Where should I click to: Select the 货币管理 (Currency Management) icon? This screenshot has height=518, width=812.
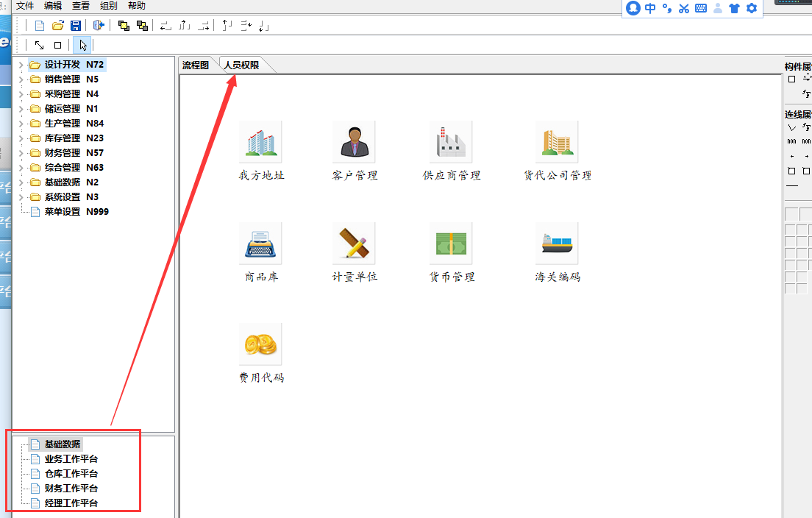pyautogui.click(x=451, y=243)
